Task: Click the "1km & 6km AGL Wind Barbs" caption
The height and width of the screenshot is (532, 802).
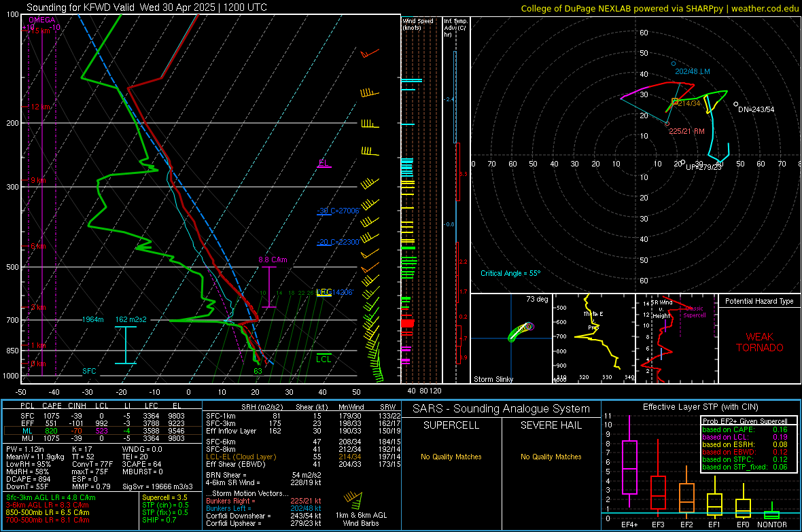Action: coord(361,519)
